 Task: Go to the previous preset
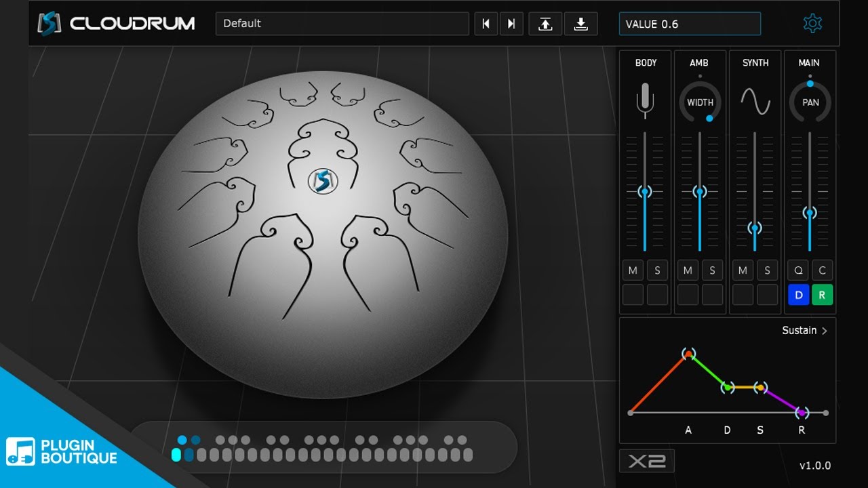[486, 24]
